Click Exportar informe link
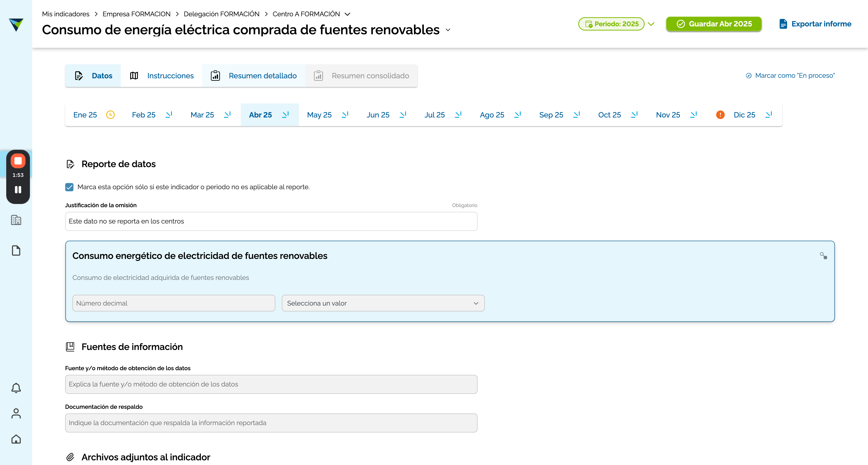 (x=815, y=24)
